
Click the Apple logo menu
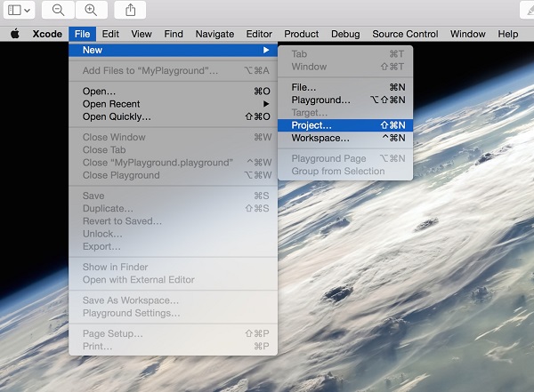pyautogui.click(x=15, y=34)
